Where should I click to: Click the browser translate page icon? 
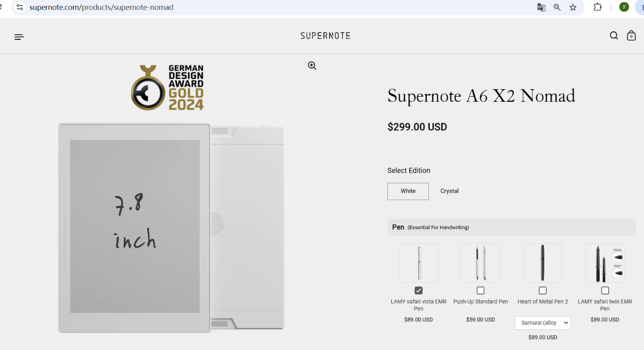541,7
